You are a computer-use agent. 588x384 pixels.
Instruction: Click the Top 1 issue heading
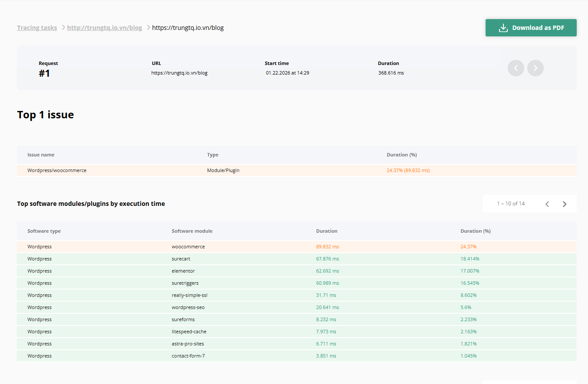click(46, 115)
